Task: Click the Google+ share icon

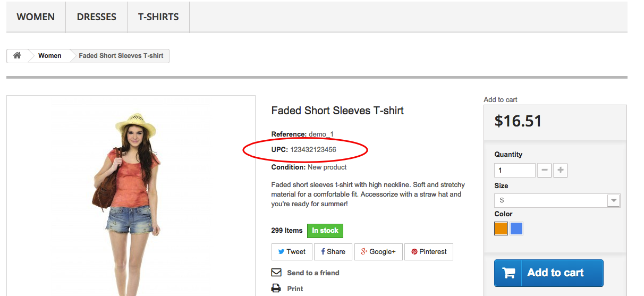Action: coord(365,252)
